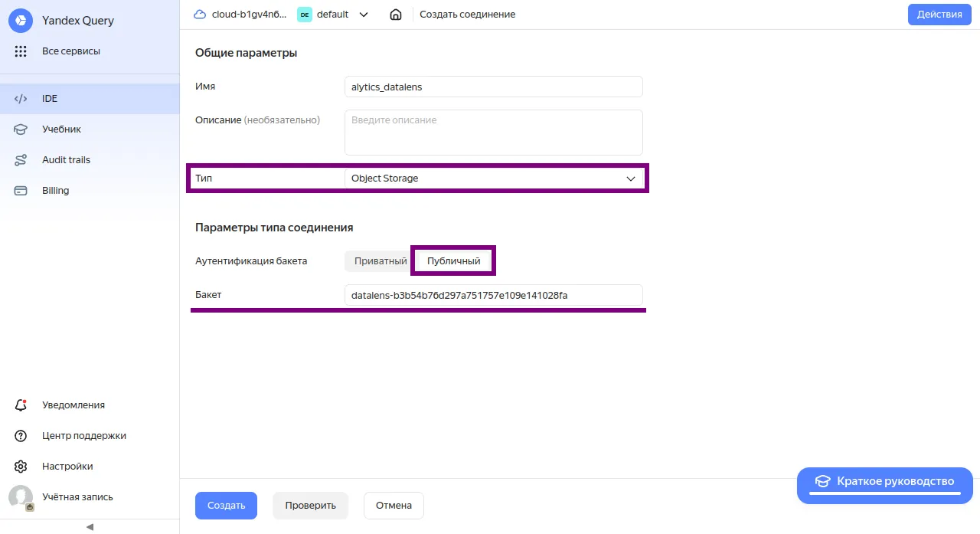Click the Аутентификация бакета label
The width and height of the screenshot is (980, 534).
tap(251, 261)
